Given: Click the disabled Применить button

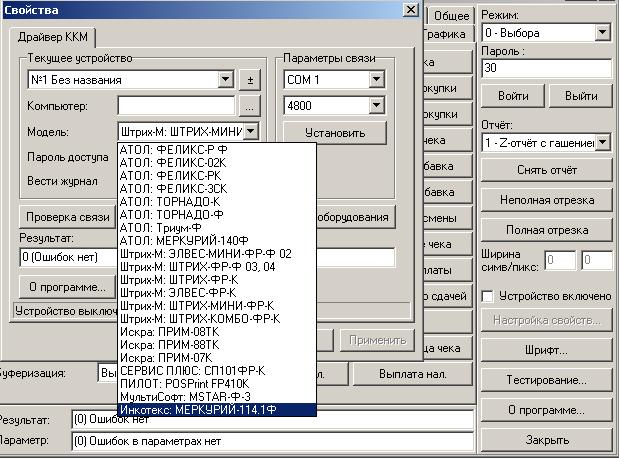Looking at the screenshot, I should pos(377,340).
